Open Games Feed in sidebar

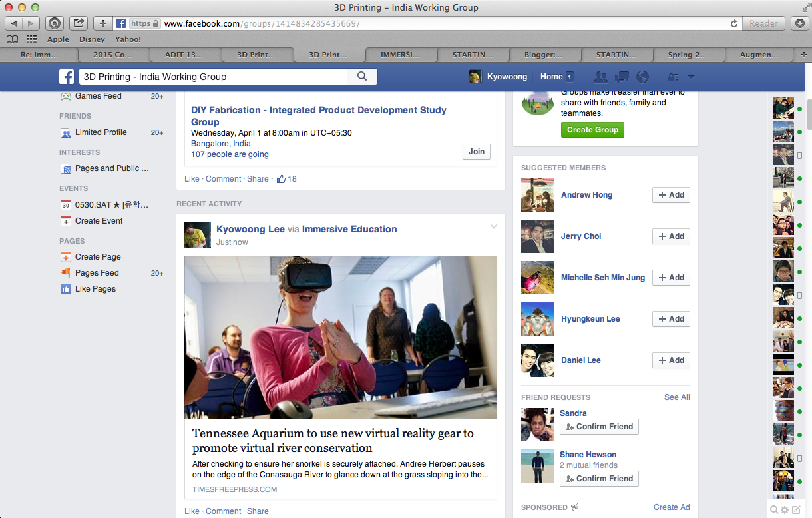click(x=98, y=96)
